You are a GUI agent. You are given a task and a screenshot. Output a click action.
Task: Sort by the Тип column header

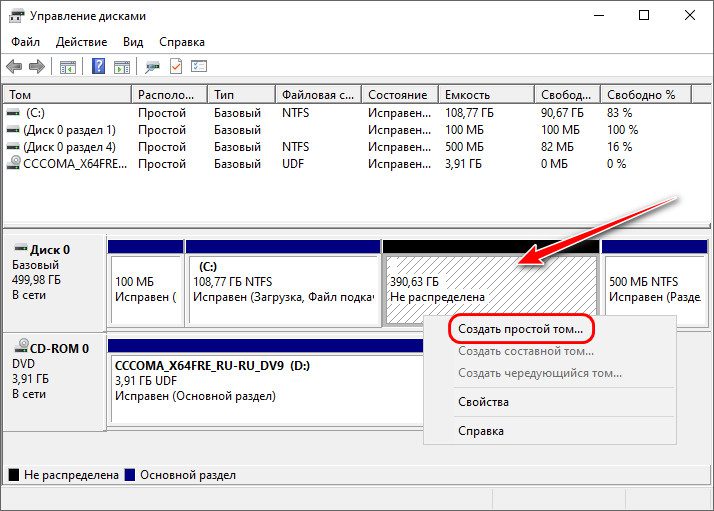(241, 95)
